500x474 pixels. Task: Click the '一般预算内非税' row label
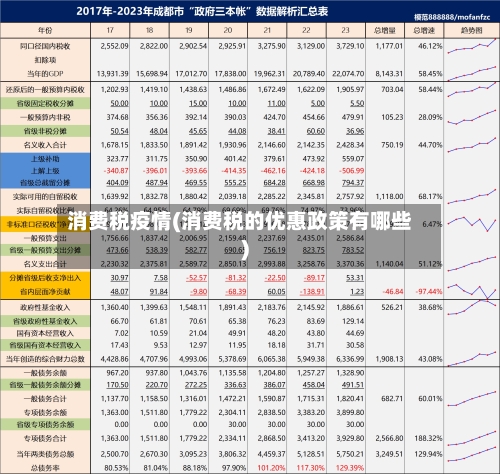pos(45,117)
